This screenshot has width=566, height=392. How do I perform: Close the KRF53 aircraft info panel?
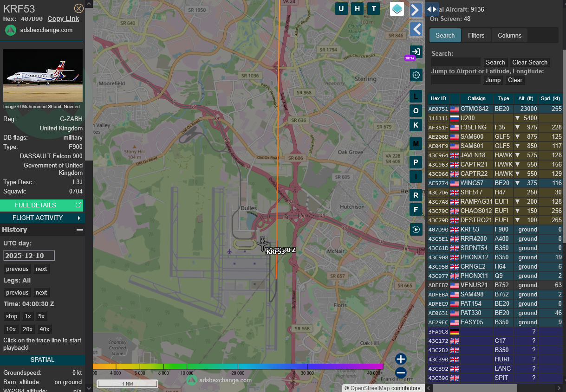pos(79,8)
